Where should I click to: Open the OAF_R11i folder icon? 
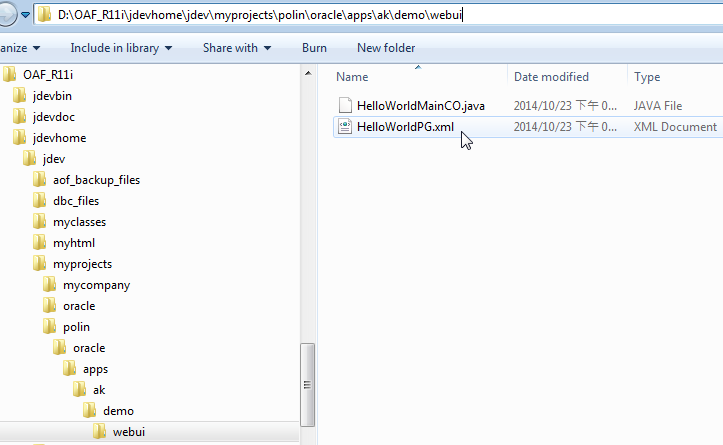point(9,75)
